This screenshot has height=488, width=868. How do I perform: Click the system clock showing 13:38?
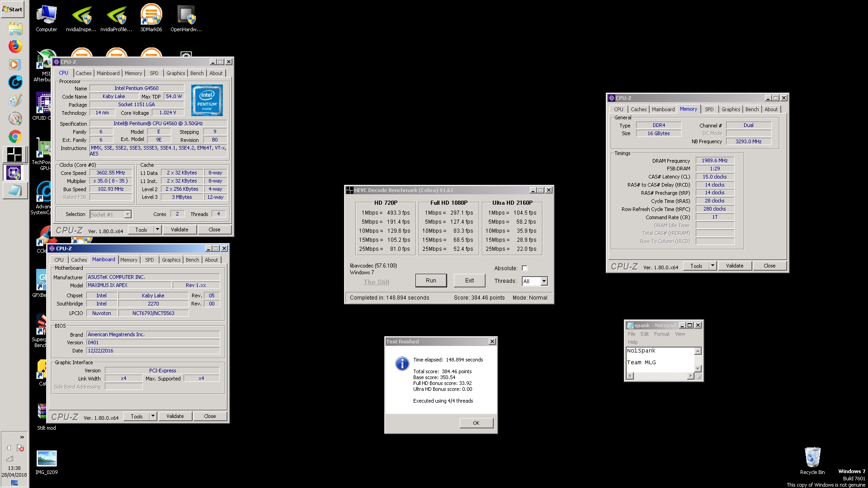point(14,468)
